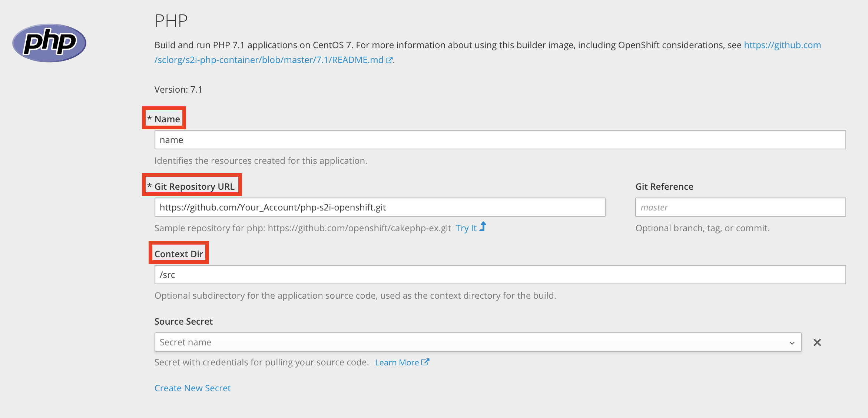Expand the Secret name dropdown chevron
The image size is (868, 418).
coord(792,343)
